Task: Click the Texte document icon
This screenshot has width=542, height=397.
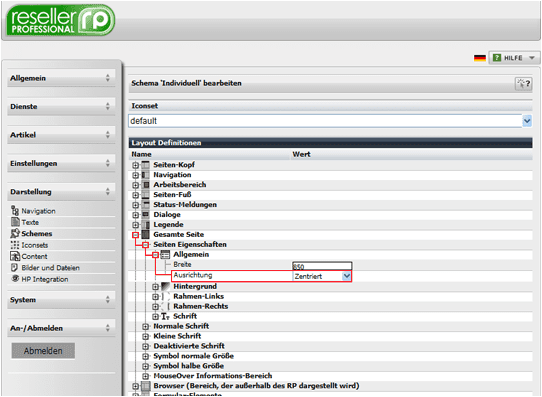Action: pos(15,222)
